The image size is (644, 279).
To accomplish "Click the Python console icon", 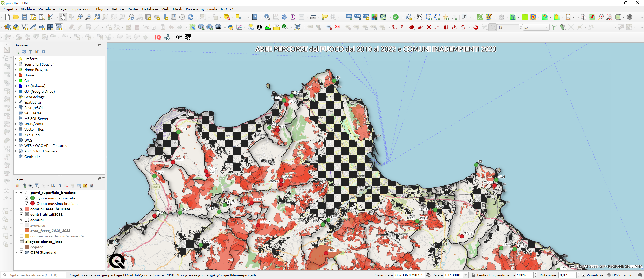I will point(230,27).
